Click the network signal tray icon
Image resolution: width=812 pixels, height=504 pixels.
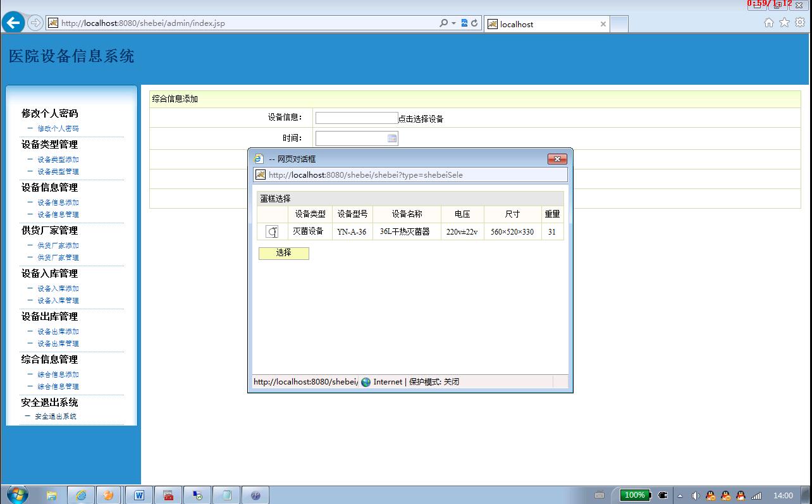[x=756, y=495]
